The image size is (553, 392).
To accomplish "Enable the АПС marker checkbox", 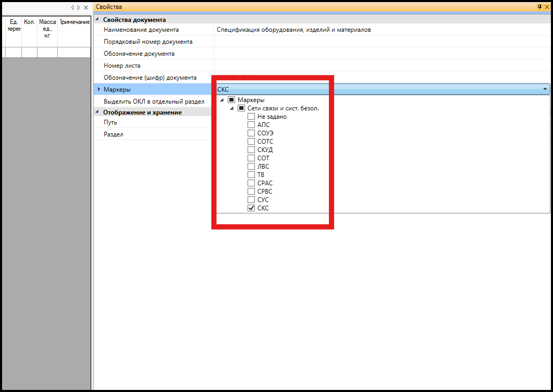I will tap(251, 125).
